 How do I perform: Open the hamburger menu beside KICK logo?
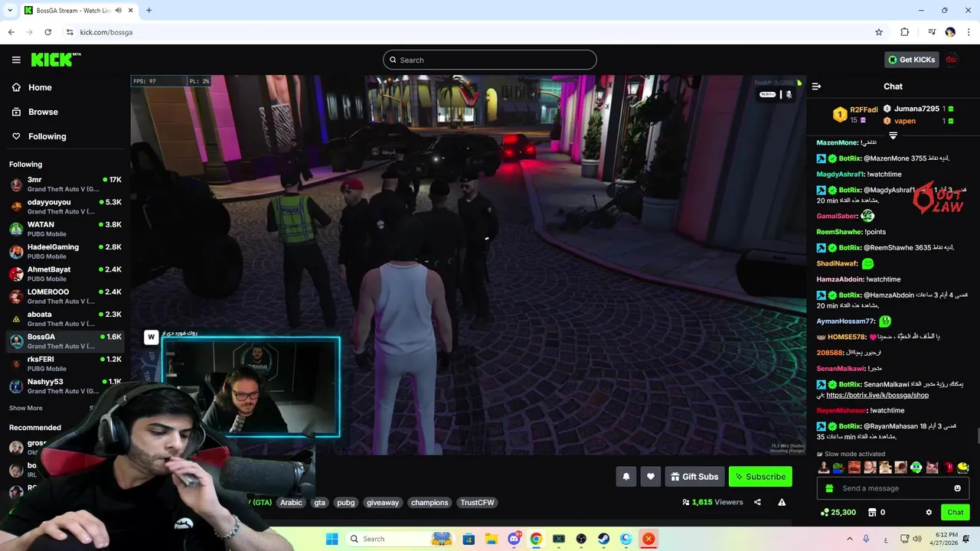coord(16,60)
